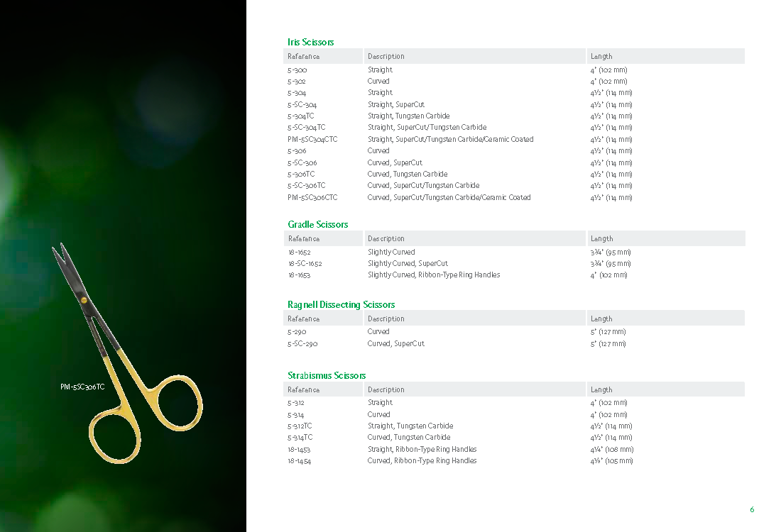Click reference 5-312TC in Strabismus table
The image size is (781, 532).
tap(300, 426)
